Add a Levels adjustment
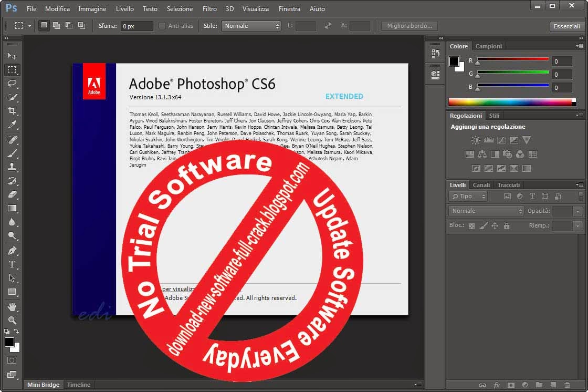The height and width of the screenshot is (392, 588). 489,140
